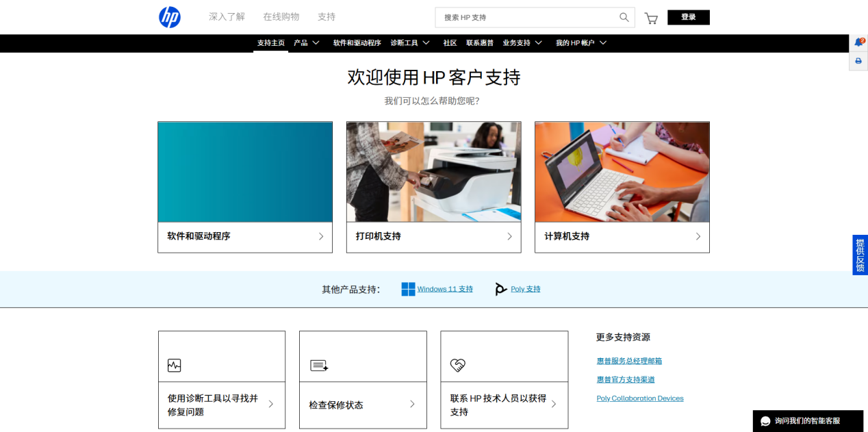Open 软件和驱动程序 in navigation bar
This screenshot has width=868, height=432.
coord(357,42)
